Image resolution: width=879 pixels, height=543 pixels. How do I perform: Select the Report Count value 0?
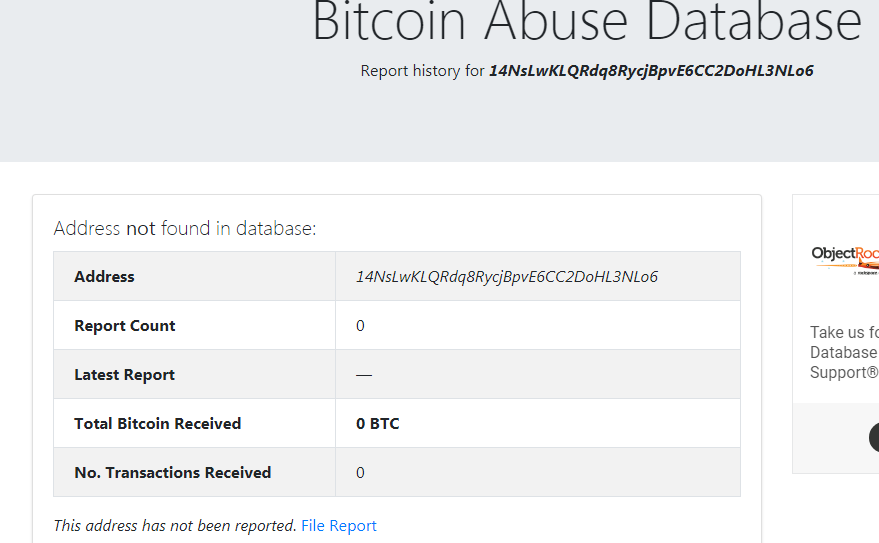360,325
